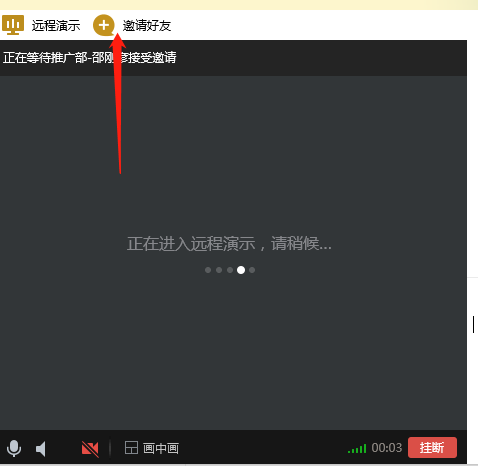Click the text cursor in right panel
The height and width of the screenshot is (466, 478).
pos(473,324)
